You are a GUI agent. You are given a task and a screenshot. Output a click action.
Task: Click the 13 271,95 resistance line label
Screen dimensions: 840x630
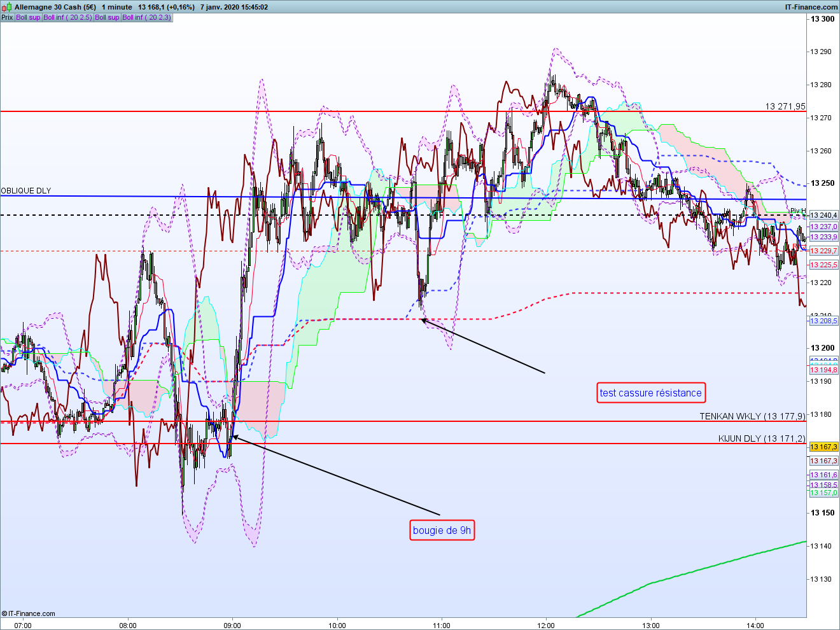click(785, 106)
